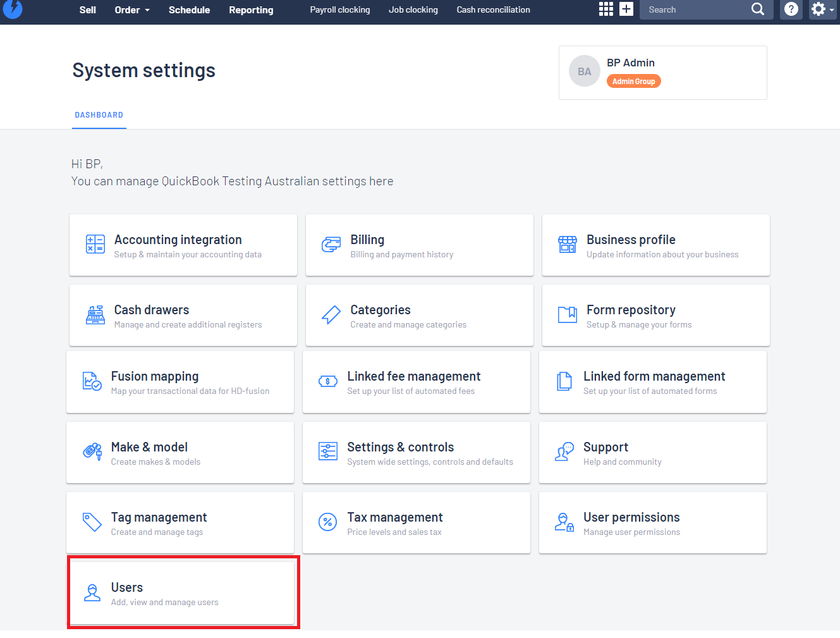Image resolution: width=840 pixels, height=638 pixels.
Task: Go to Cash reconciliation
Action: click(x=494, y=9)
